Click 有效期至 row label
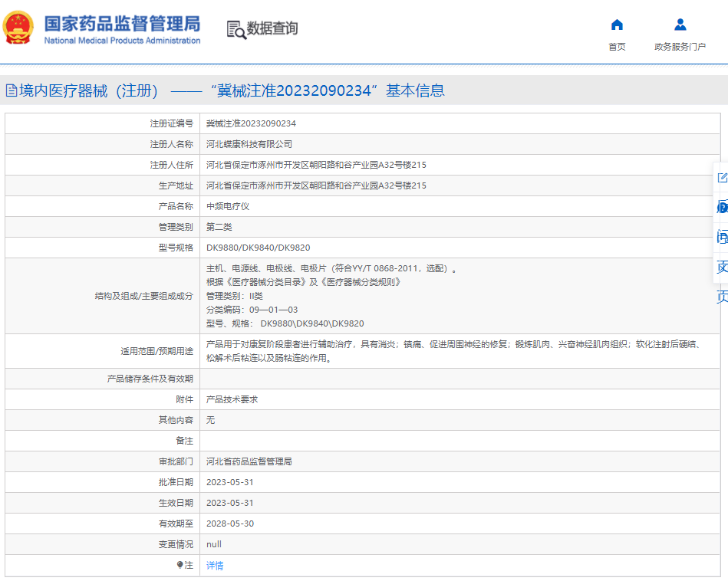This screenshot has height=581, width=728. (x=176, y=524)
